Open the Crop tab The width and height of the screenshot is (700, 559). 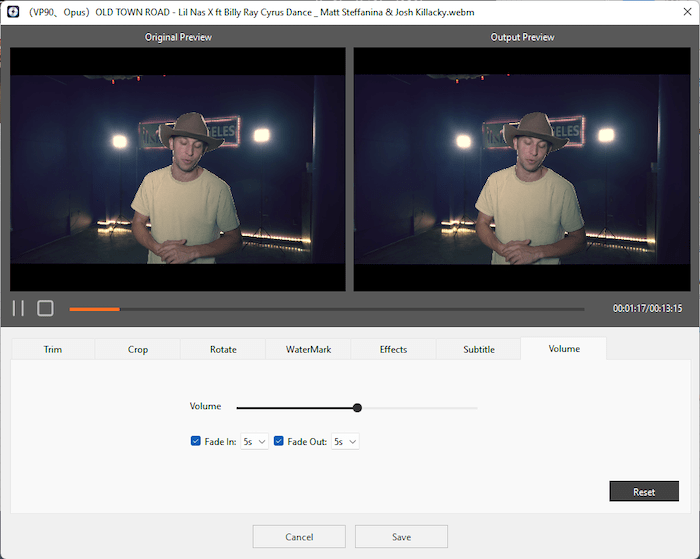click(x=138, y=349)
